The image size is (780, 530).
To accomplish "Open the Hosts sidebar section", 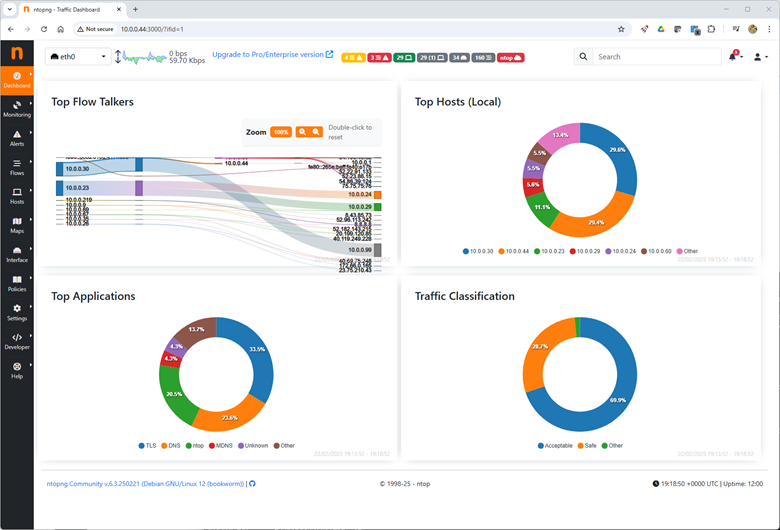I will pos(17,196).
